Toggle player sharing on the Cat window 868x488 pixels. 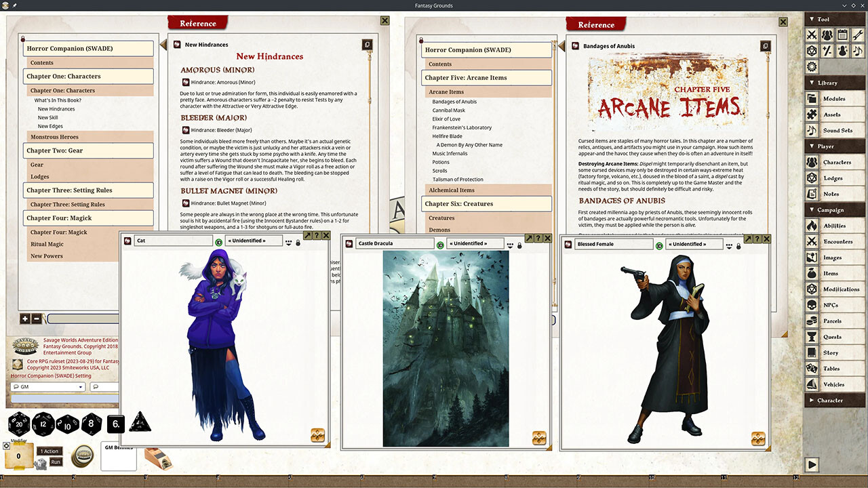coord(289,242)
